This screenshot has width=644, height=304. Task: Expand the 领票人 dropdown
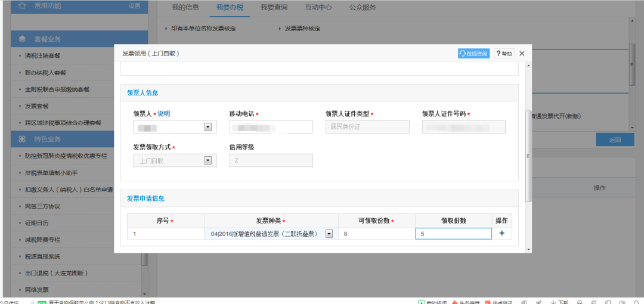(x=208, y=127)
